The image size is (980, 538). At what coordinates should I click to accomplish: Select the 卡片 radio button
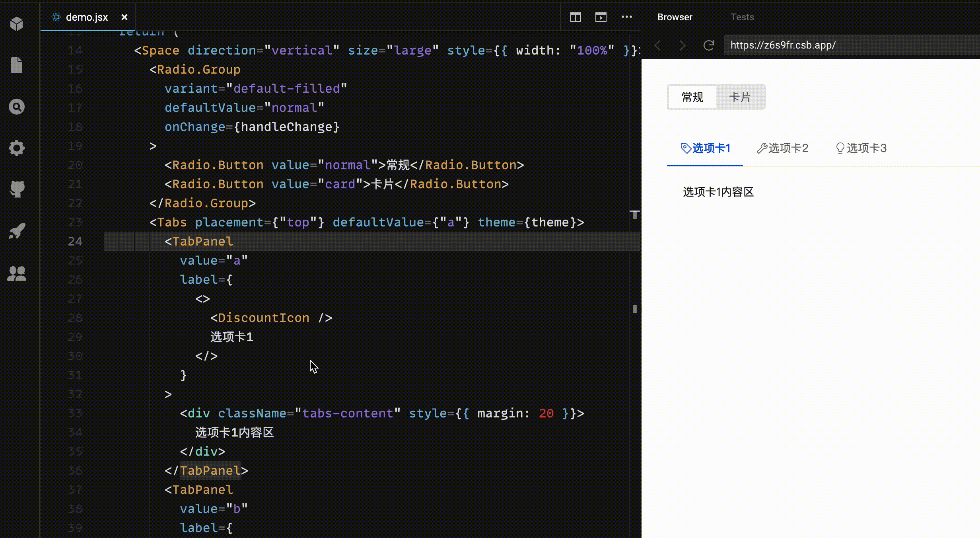click(x=741, y=97)
